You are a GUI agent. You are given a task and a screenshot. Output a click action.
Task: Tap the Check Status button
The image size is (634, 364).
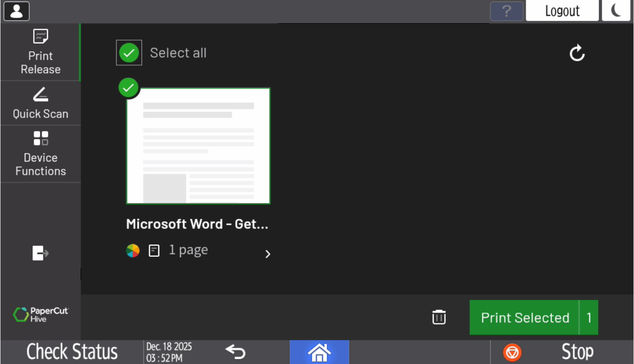coord(72,352)
